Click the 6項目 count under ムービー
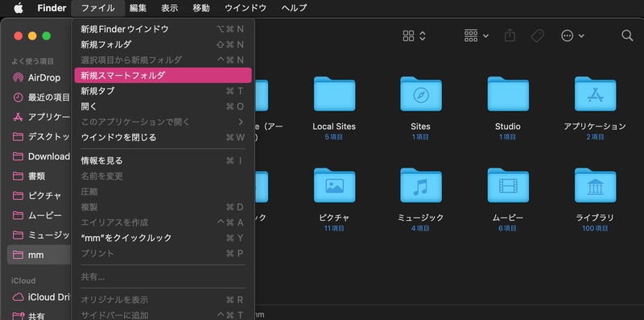Image resolution: width=644 pixels, height=320 pixels. coord(508,228)
